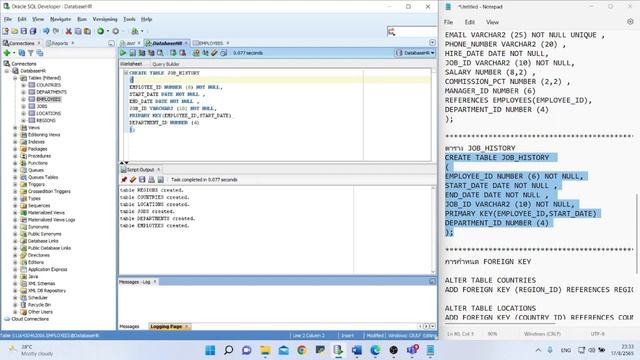This screenshot has height=360, width=640.
Task: Click the Refresh icon in Connections panel
Action: click(22, 53)
